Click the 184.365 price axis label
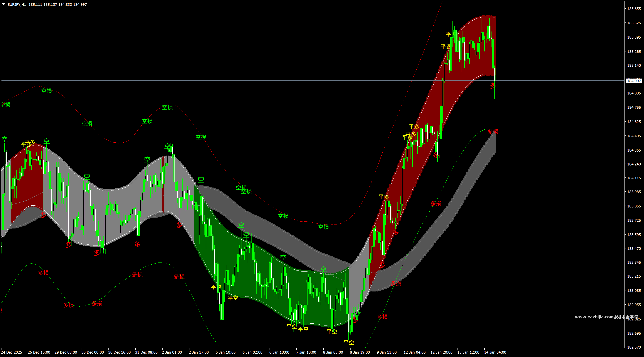The height and width of the screenshot is (357, 644). [x=634, y=150]
